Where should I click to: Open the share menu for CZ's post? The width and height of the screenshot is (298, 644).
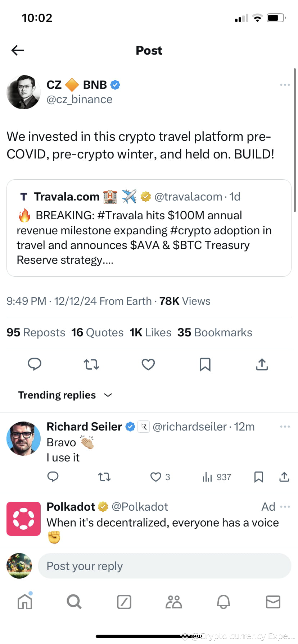pos(262,364)
